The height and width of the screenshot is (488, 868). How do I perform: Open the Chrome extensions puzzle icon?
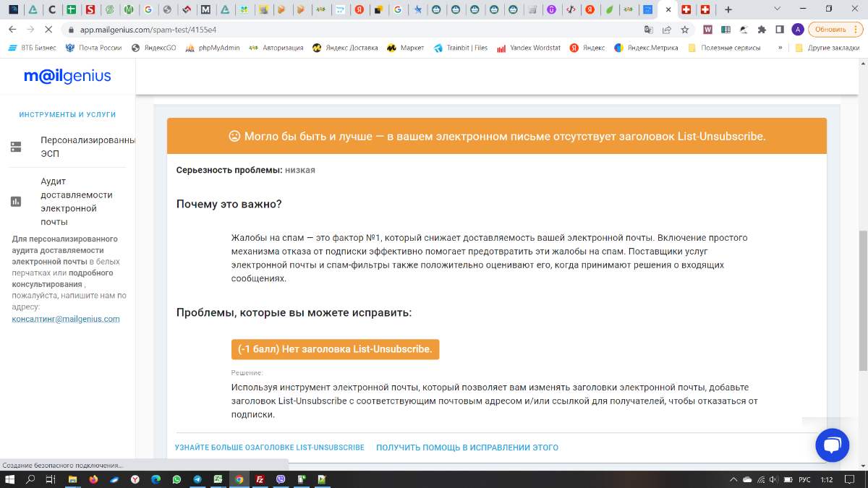pos(762,30)
